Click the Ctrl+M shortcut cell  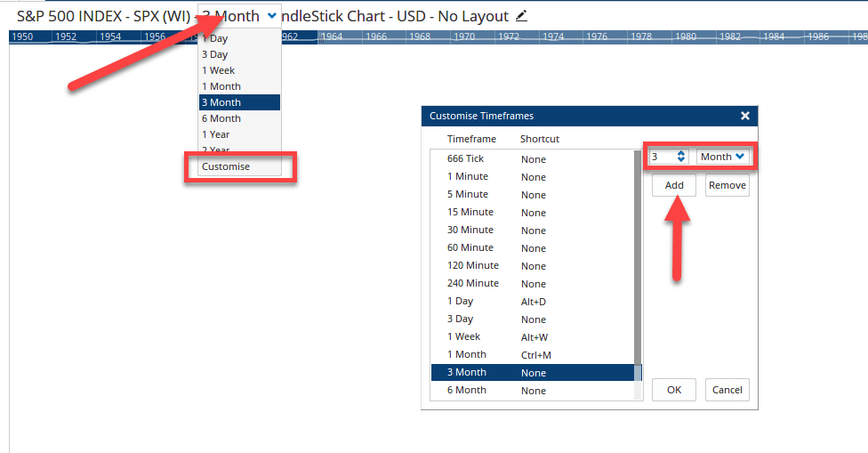[536, 355]
